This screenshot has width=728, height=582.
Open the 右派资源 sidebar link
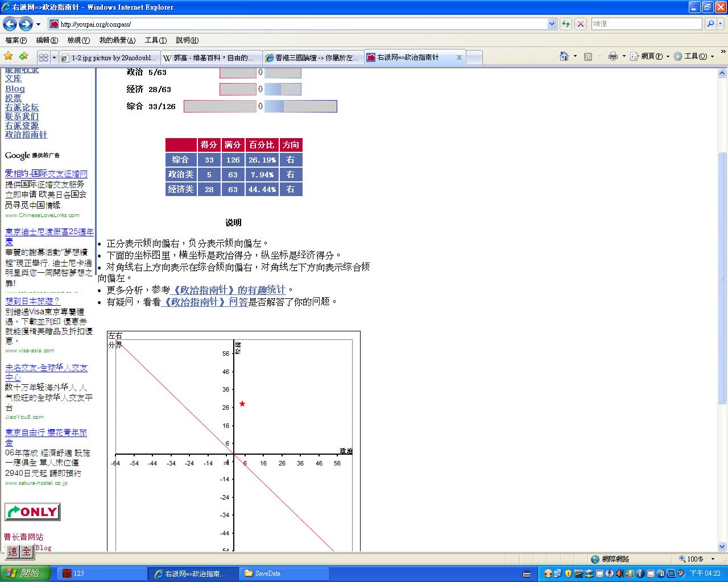point(22,126)
